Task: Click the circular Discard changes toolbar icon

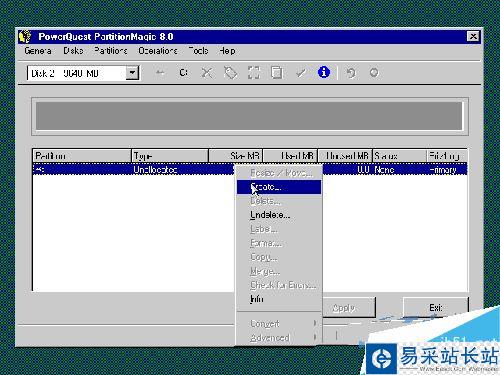Action: point(374,73)
